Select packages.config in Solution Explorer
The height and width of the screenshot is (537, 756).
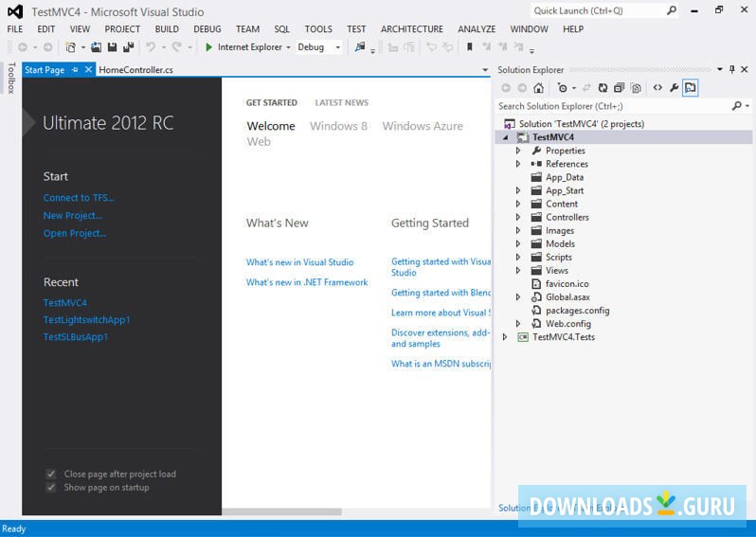(x=577, y=311)
